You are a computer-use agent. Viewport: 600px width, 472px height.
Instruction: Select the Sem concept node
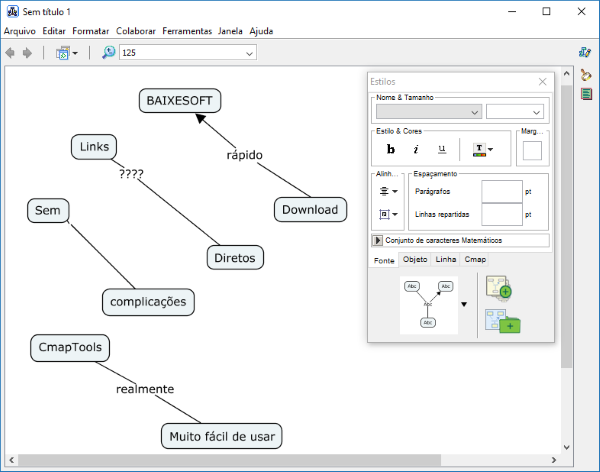pyautogui.click(x=48, y=211)
